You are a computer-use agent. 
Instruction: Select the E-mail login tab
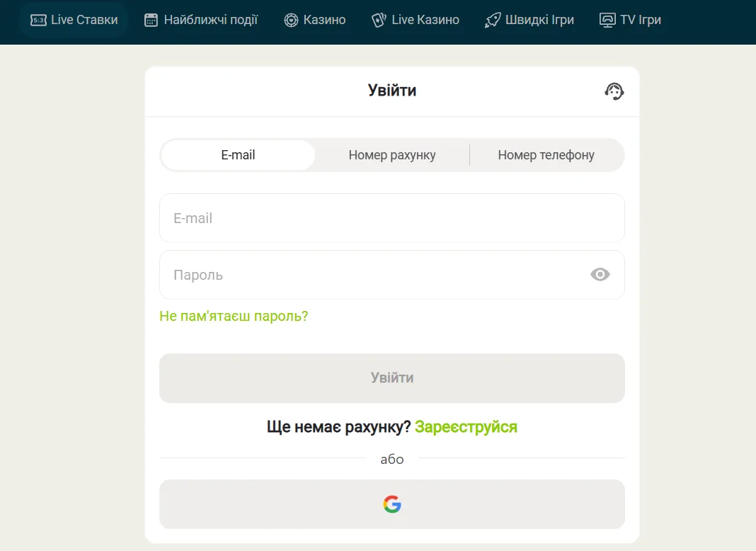coord(238,155)
